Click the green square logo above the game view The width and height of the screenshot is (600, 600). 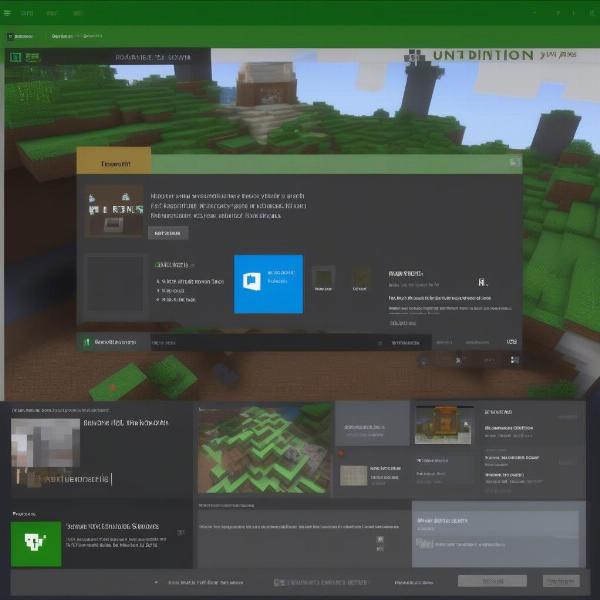[x=15, y=57]
